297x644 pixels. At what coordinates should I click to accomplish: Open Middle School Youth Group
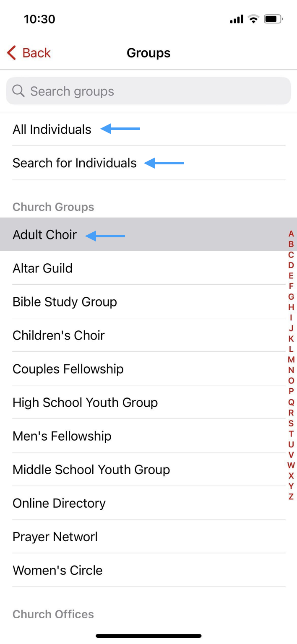pyautogui.click(x=91, y=469)
